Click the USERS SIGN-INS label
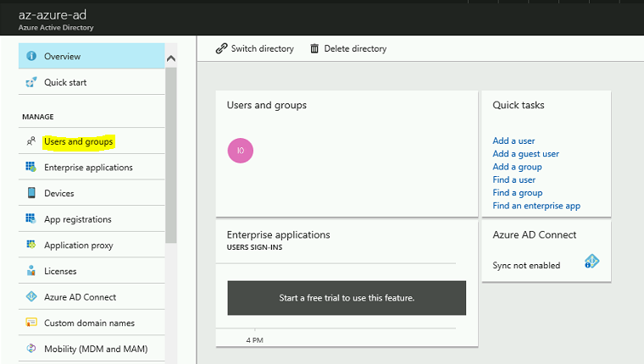Viewport: 644px width, 364px height. pyautogui.click(x=255, y=247)
